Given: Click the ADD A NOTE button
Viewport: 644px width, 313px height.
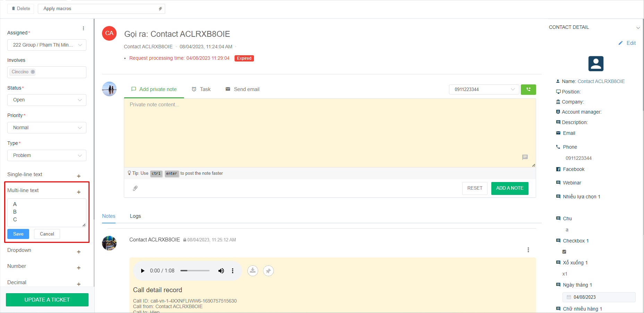Looking at the screenshot, I should tap(509, 188).
